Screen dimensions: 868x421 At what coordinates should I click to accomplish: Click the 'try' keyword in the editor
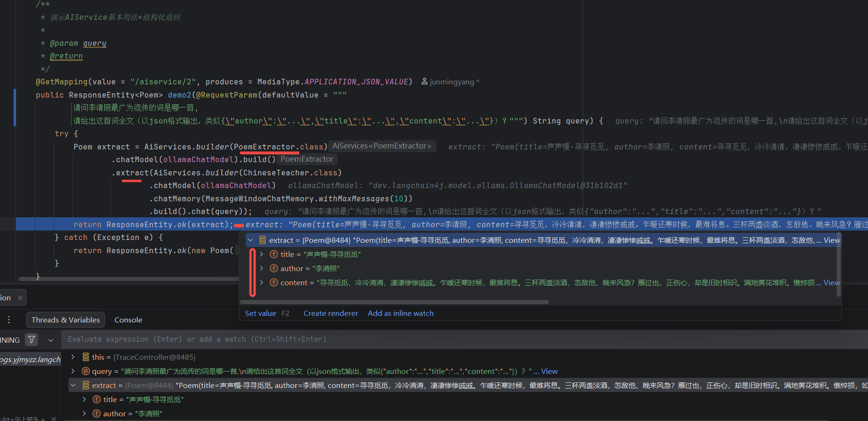click(x=62, y=133)
